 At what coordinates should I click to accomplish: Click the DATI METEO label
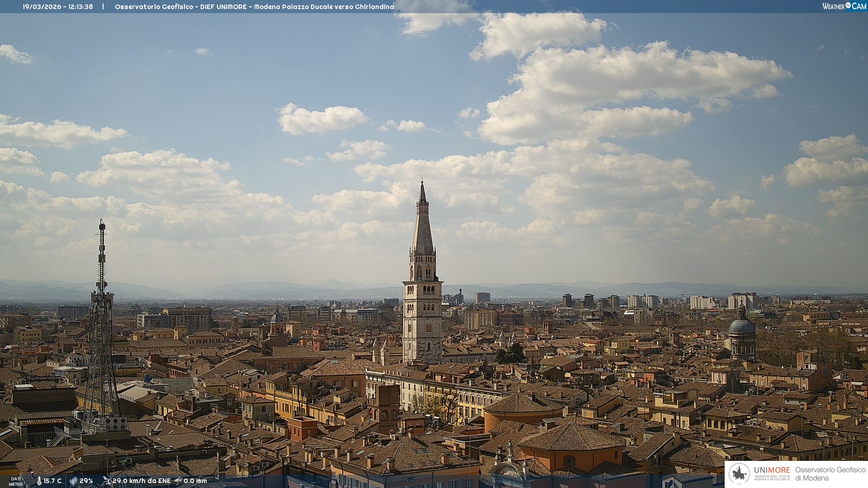[16, 481]
